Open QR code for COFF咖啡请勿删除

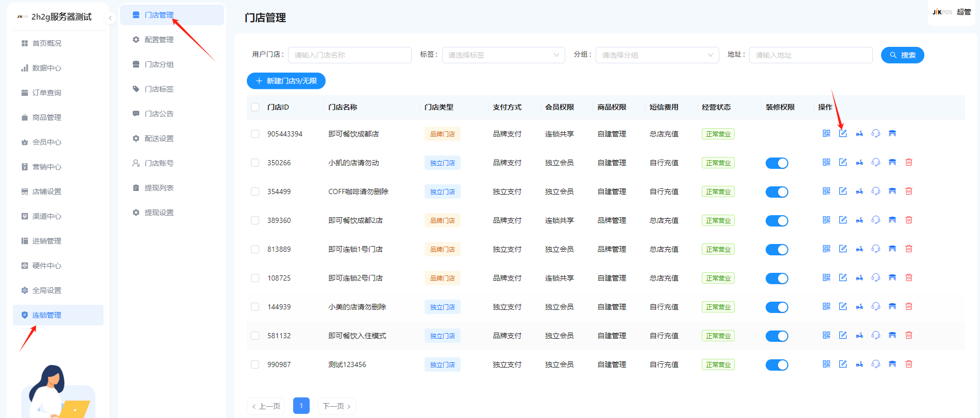(x=826, y=191)
